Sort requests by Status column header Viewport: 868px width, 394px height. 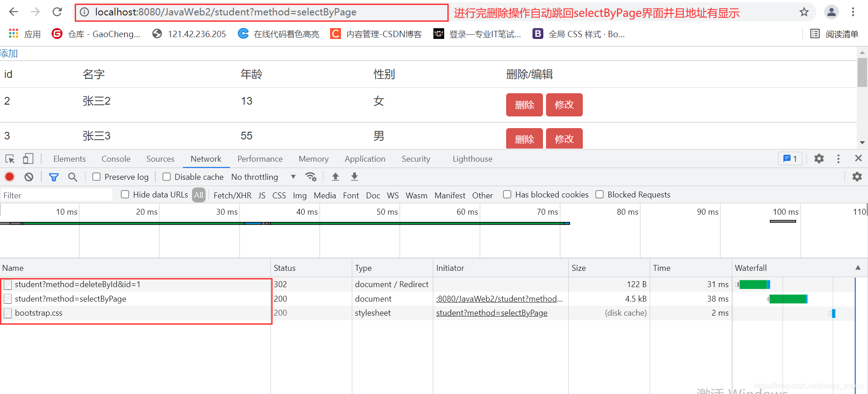click(311, 268)
